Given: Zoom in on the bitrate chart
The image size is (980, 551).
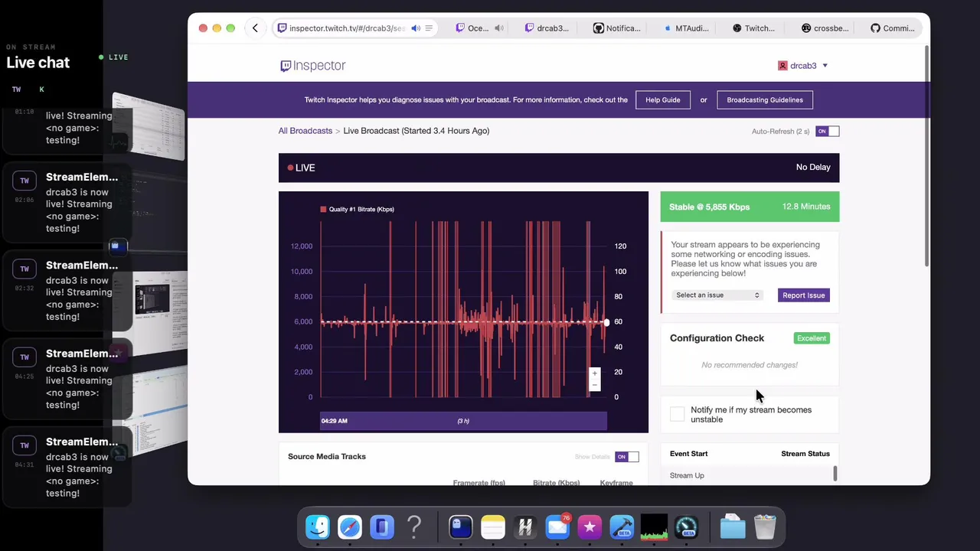Looking at the screenshot, I should (594, 373).
